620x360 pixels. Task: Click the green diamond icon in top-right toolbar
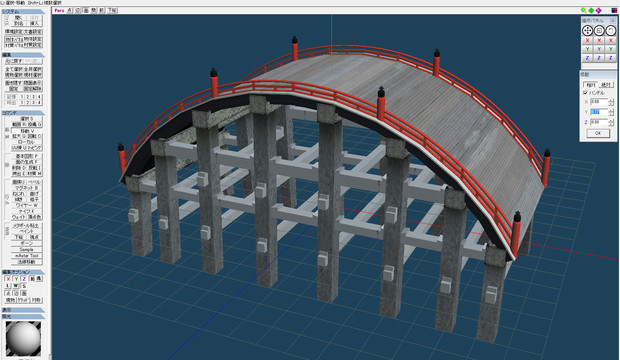point(591,10)
